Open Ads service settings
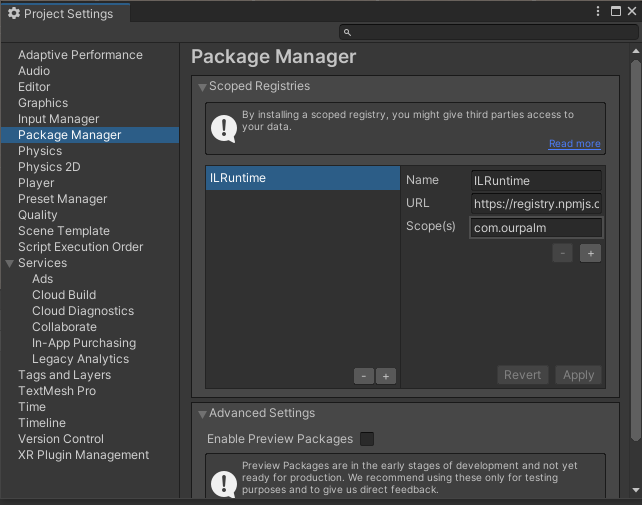Screen dimensions: 642x505 pos(43,279)
